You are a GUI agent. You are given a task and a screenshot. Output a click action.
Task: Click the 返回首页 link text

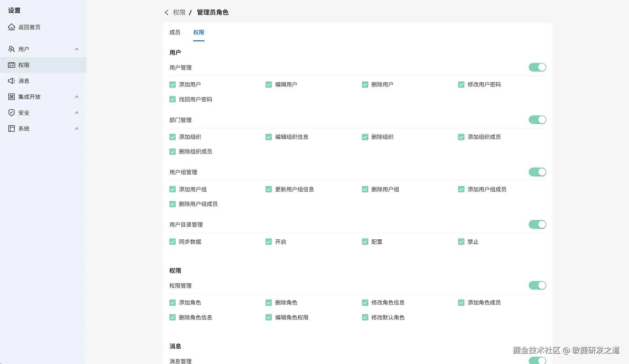[x=29, y=27]
